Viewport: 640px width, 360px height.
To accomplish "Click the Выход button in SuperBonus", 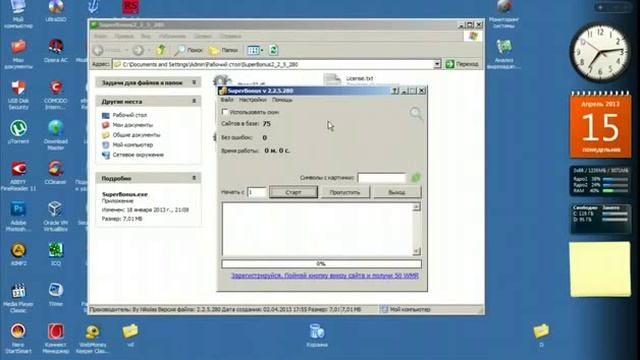I will pyautogui.click(x=397, y=192).
